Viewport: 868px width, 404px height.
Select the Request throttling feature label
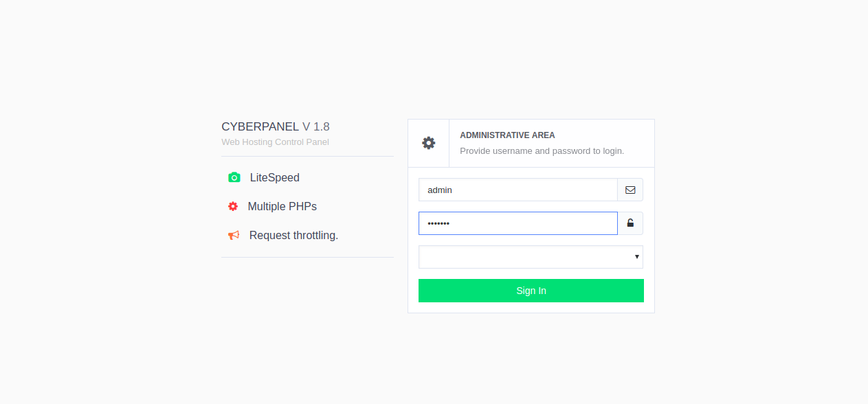293,235
